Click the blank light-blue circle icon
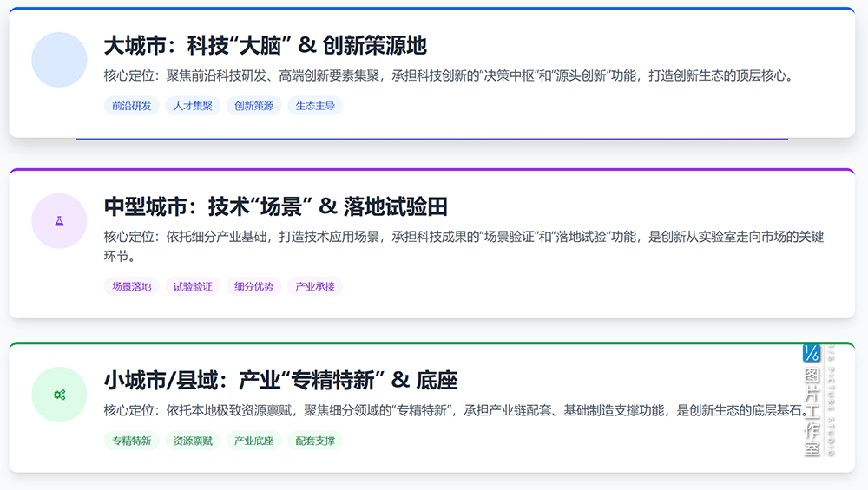 59,60
